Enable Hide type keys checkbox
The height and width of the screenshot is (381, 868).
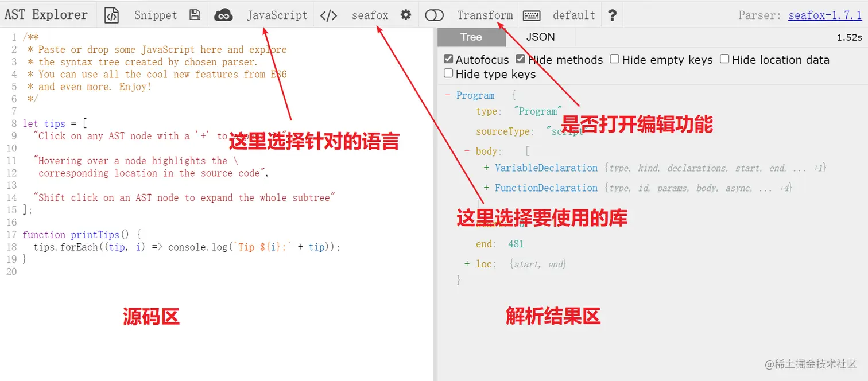tap(449, 73)
